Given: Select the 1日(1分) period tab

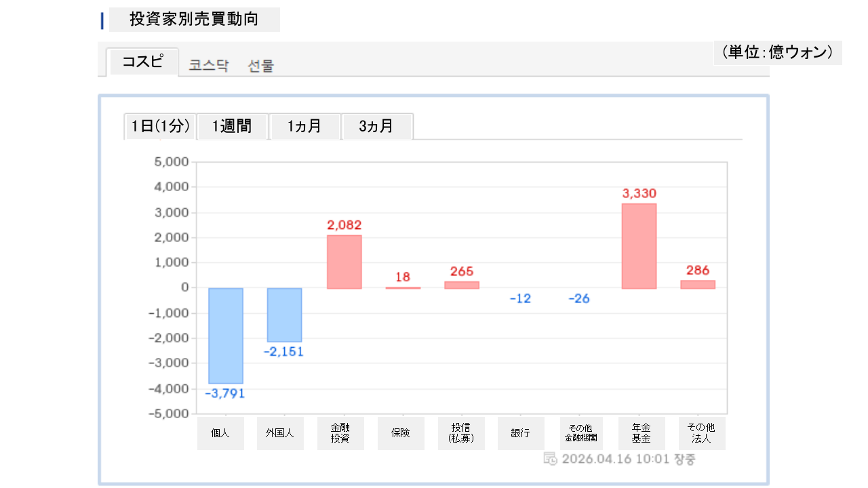Looking at the screenshot, I should (160, 126).
